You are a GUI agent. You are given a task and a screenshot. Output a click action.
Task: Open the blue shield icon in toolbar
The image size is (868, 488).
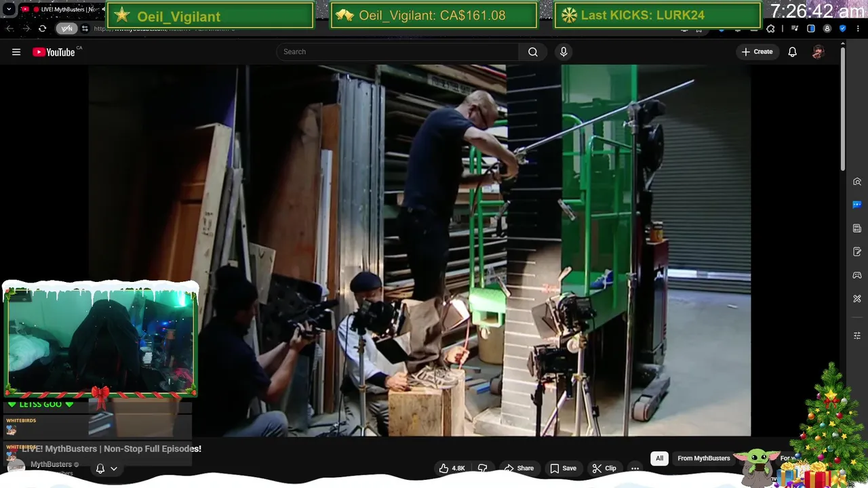pos(843,28)
